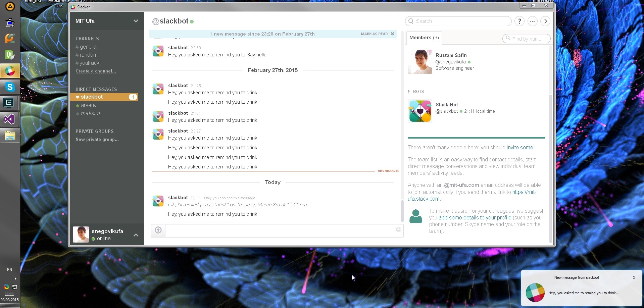The width and height of the screenshot is (644, 308).
Task: Open Rustam Safin's profile photo
Action: pyautogui.click(x=420, y=62)
